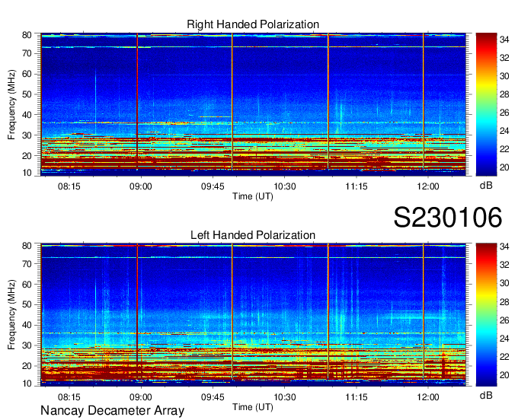Click the "11:15" time tick of the Right Handed plot
This screenshot has height=420, width=518.
coord(357,186)
